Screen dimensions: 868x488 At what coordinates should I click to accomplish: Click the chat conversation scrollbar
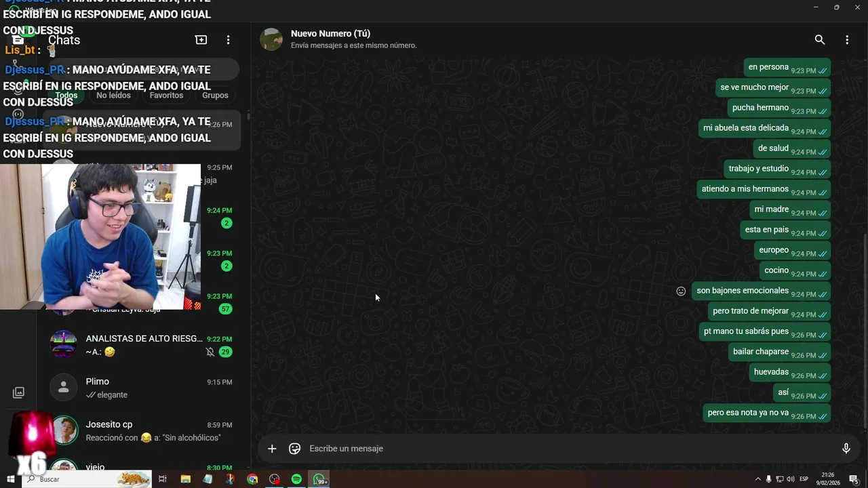pos(865,330)
